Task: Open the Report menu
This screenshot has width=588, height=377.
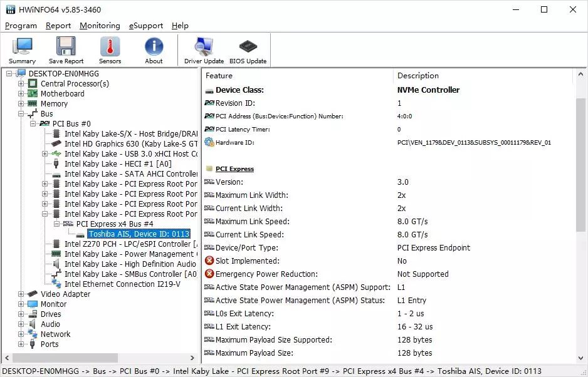Action: coord(58,26)
